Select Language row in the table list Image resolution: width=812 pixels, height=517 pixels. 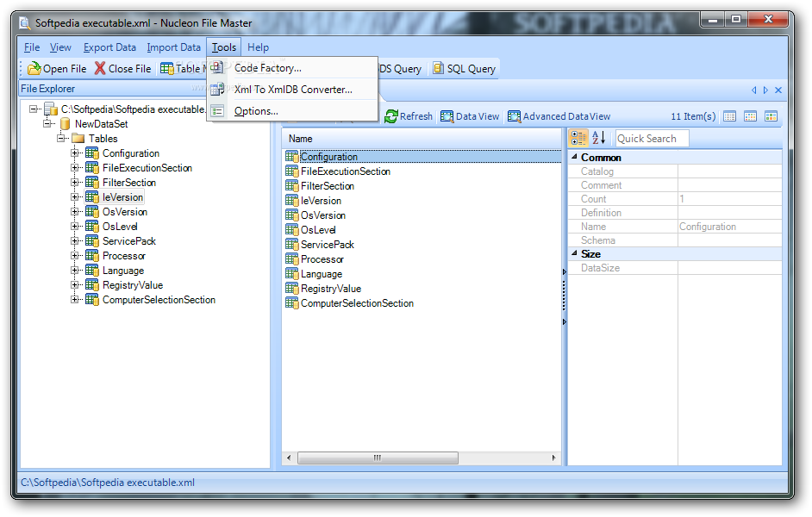(x=422, y=274)
